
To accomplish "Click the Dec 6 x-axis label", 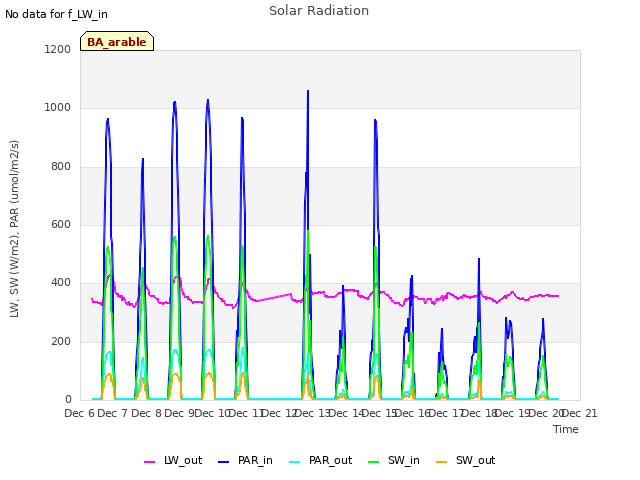I will point(79,413).
